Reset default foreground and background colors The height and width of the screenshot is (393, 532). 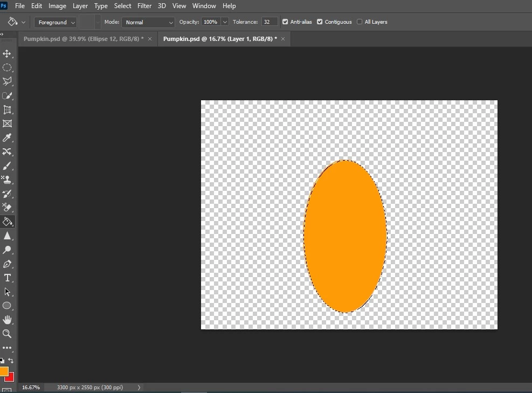2,361
